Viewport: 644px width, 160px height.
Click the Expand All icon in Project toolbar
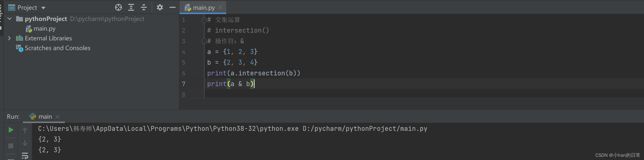click(x=131, y=8)
